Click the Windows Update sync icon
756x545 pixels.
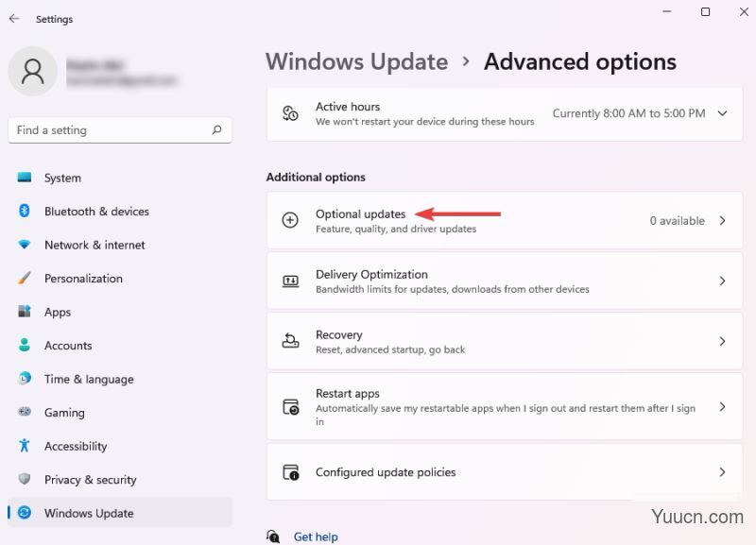click(x=25, y=512)
